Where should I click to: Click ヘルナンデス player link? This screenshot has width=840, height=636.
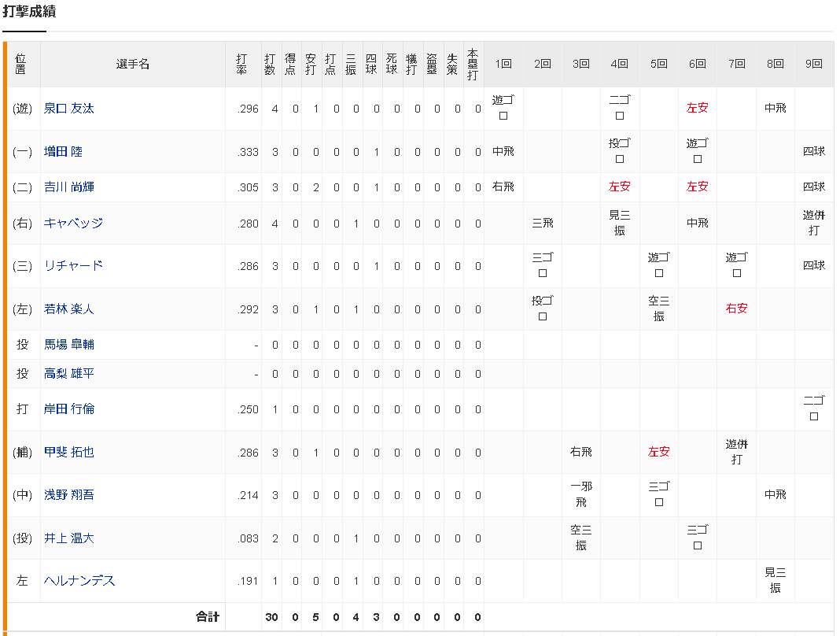coord(79,581)
